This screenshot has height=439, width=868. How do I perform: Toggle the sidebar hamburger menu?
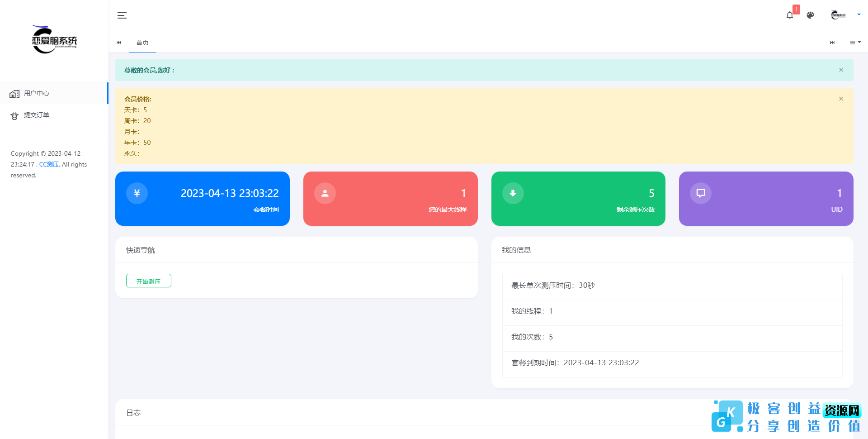coord(122,15)
